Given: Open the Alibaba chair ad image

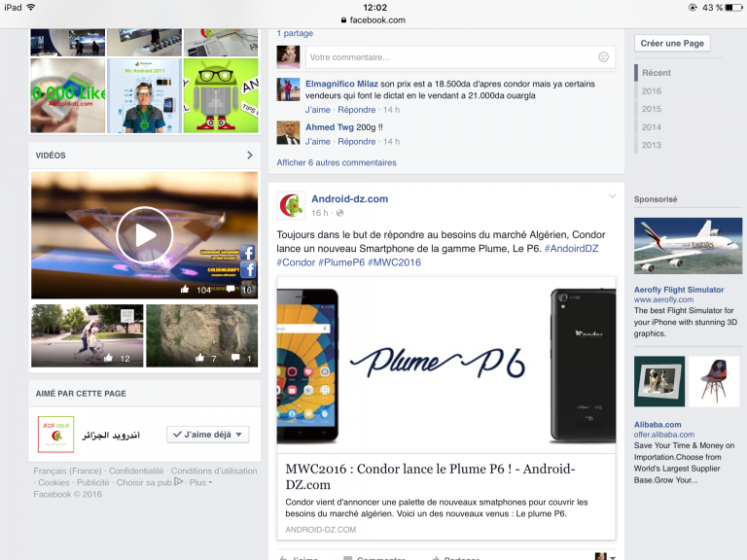Looking at the screenshot, I should point(714,381).
